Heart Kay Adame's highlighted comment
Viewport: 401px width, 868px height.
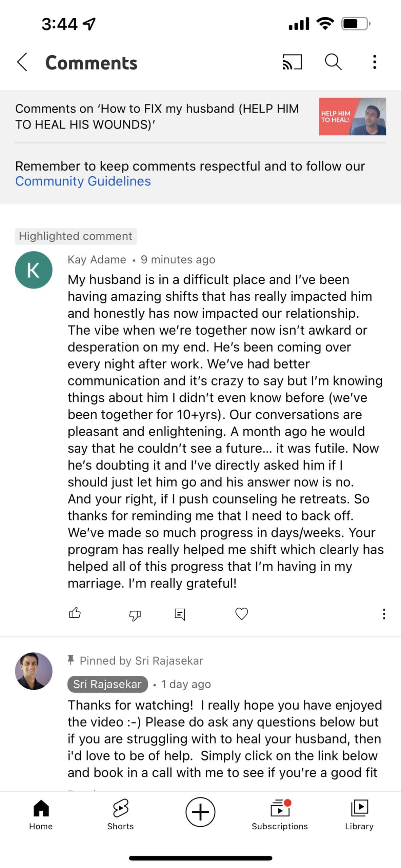[241, 614]
